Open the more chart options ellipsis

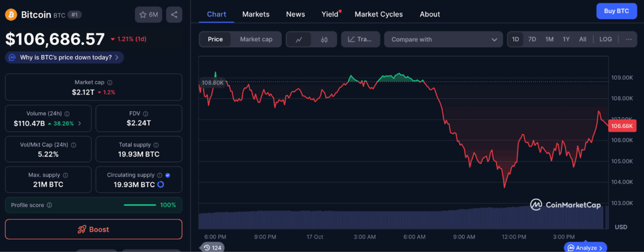[628, 39]
